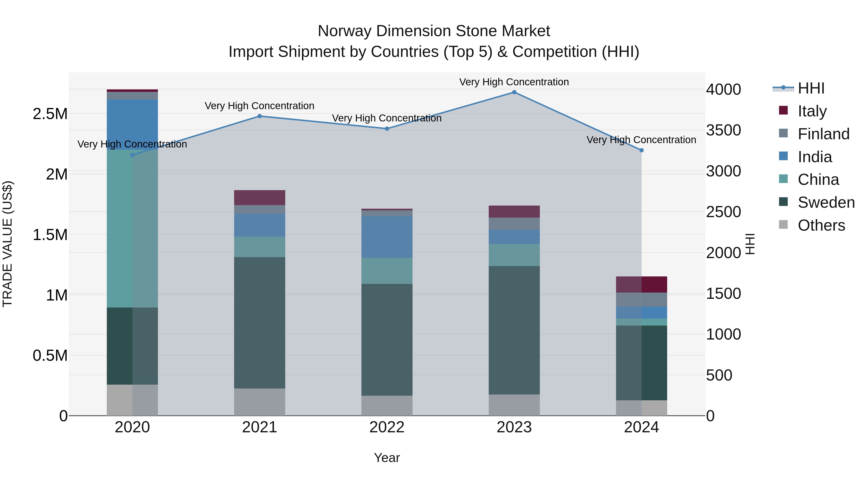Click the 2.5M left axis tick label
The height and width of the screenshot is (488, 868).
pos(50,114)
